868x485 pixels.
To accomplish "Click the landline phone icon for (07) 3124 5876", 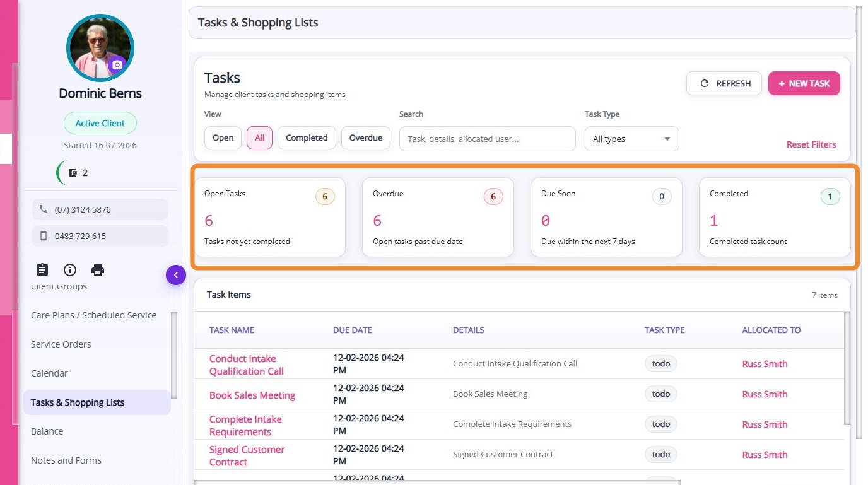I will tap(44, 209).
